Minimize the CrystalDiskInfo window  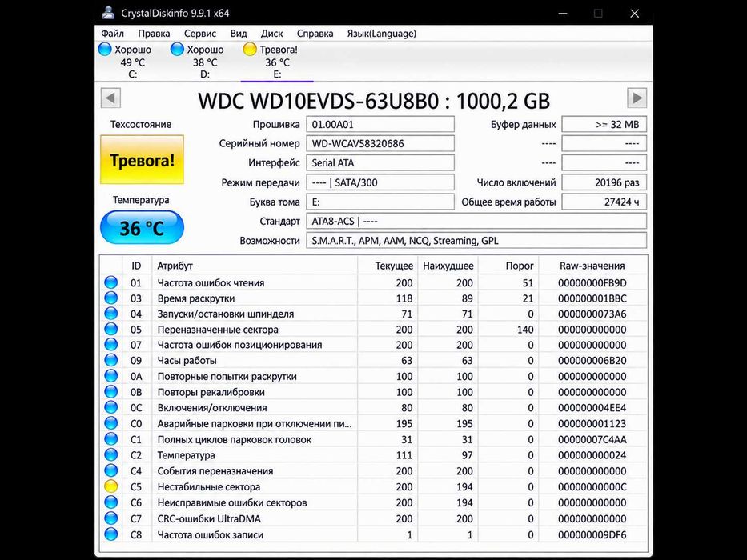pyautogui.click(x=563, y=14)
